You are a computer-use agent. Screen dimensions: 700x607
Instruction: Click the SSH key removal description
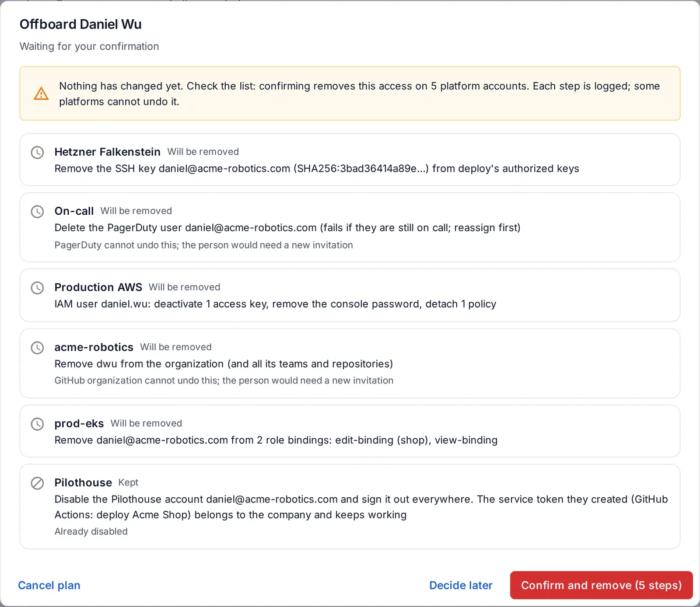coord(317,169)
